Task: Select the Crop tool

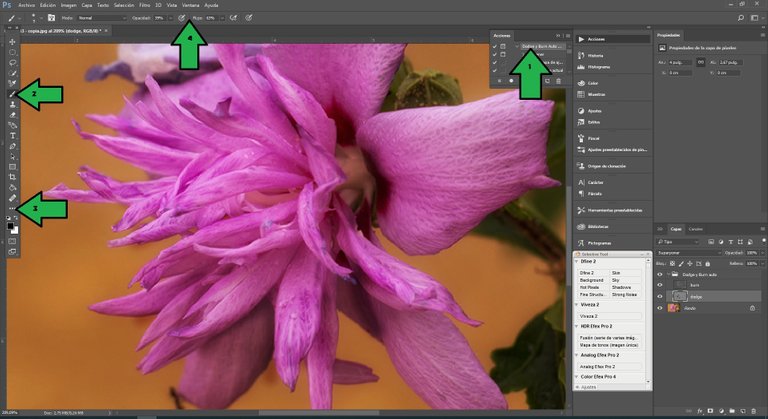Action: point(12,177)
